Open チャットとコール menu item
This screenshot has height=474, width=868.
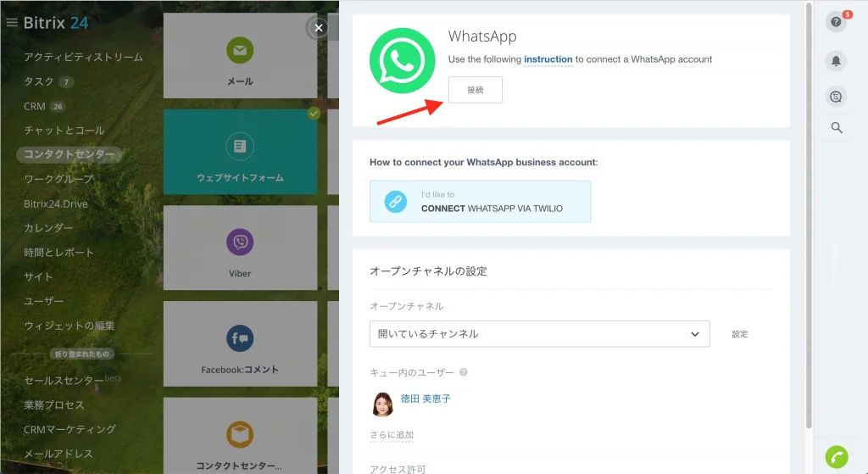pos(64,131)
